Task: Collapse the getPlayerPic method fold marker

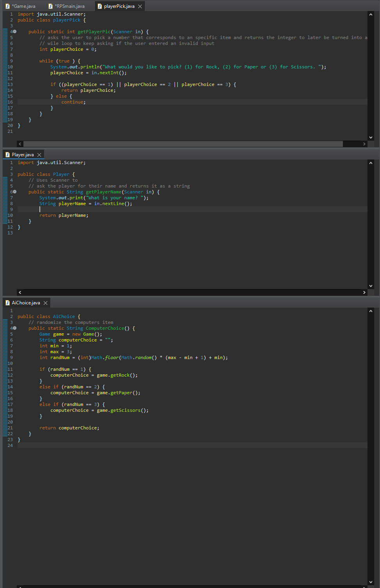Action: [15, 32]
